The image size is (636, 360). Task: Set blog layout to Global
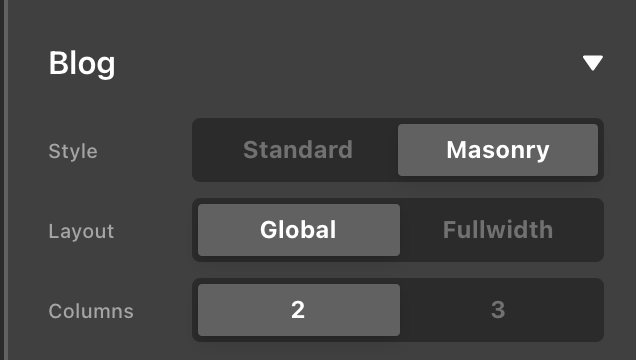pos(299,230)
